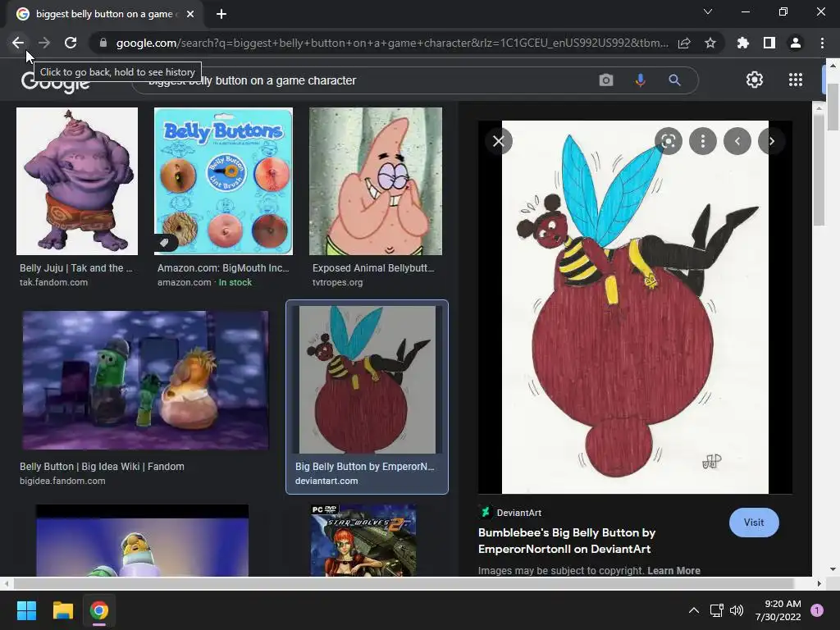Open preview panel more options menu

(703, 141)
